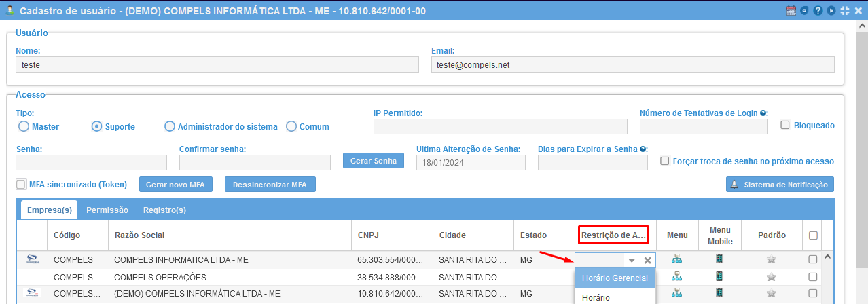Expand the Restrição de Acesso dropdown arrow
This screenshot has width=868, height=304.
[x=632, y=260]
